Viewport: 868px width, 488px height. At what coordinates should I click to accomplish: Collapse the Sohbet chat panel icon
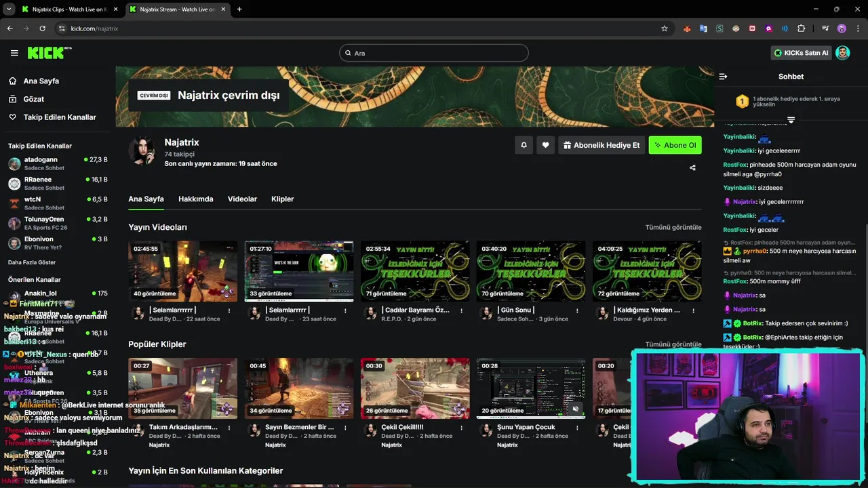pyautogui.click(x=723, y=77)
